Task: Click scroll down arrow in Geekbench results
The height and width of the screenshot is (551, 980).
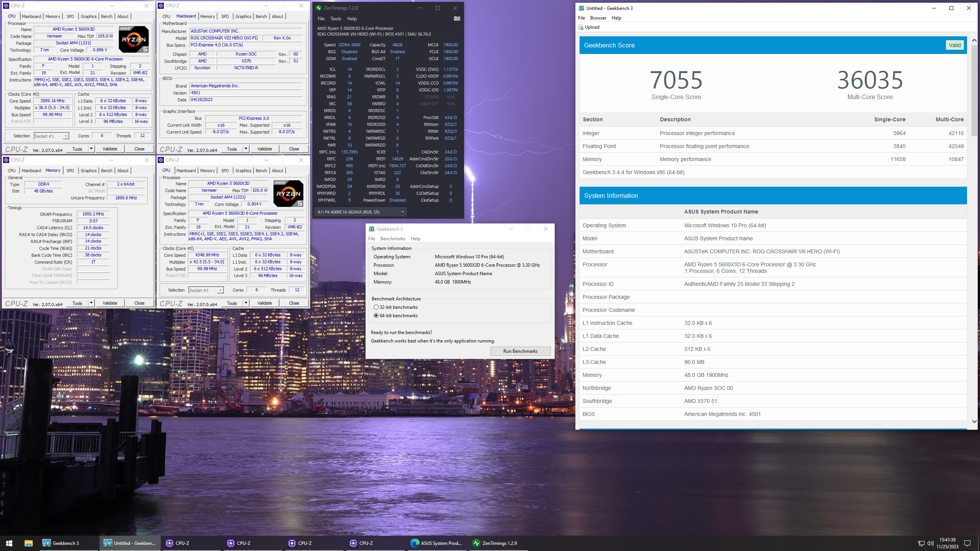Action: pos(974,421)
